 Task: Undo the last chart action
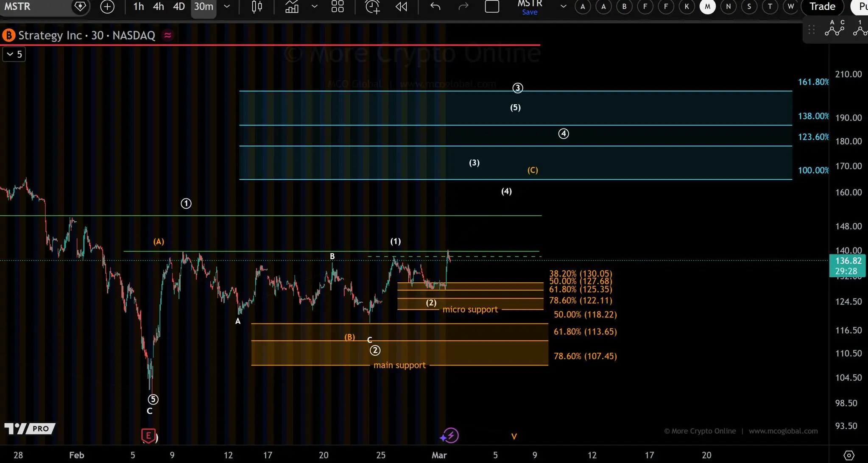coord(435,6)
